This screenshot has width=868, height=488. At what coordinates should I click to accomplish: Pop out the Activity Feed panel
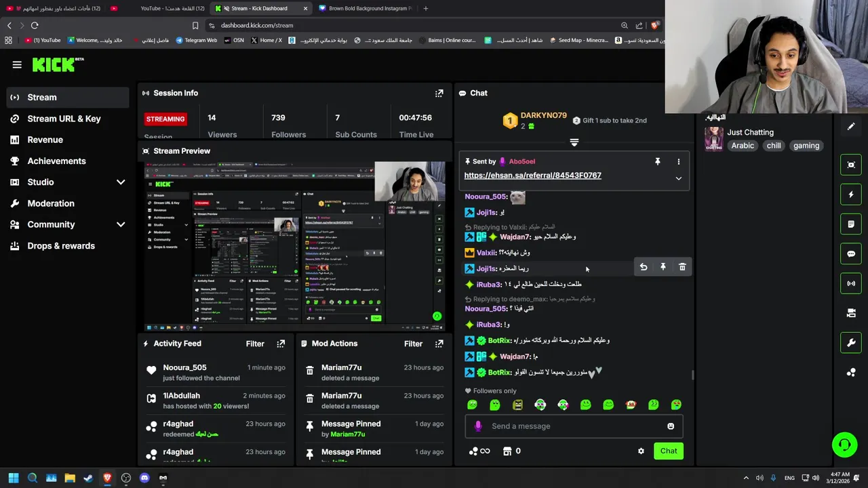[x=281, y=344]
